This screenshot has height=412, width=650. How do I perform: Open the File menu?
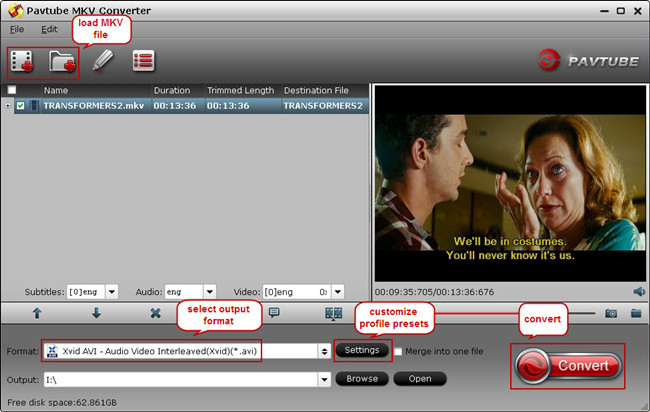point(17,29)
